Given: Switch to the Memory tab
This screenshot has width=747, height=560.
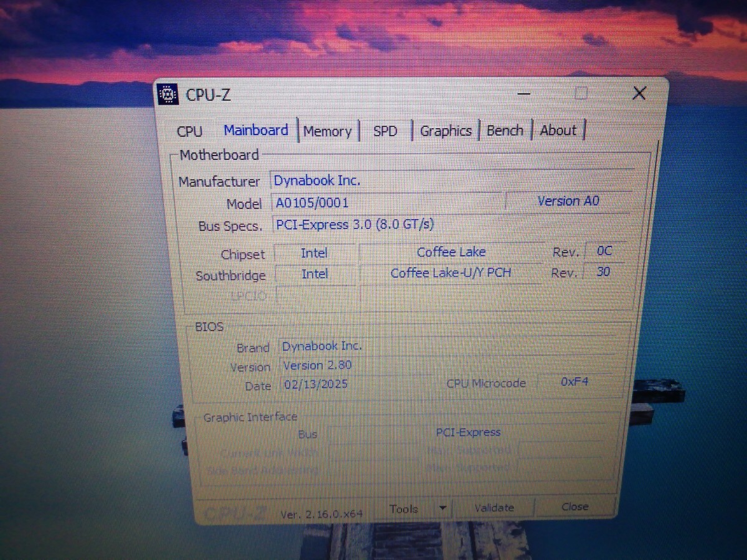Looking at the screenshot, I should (327, 131).
